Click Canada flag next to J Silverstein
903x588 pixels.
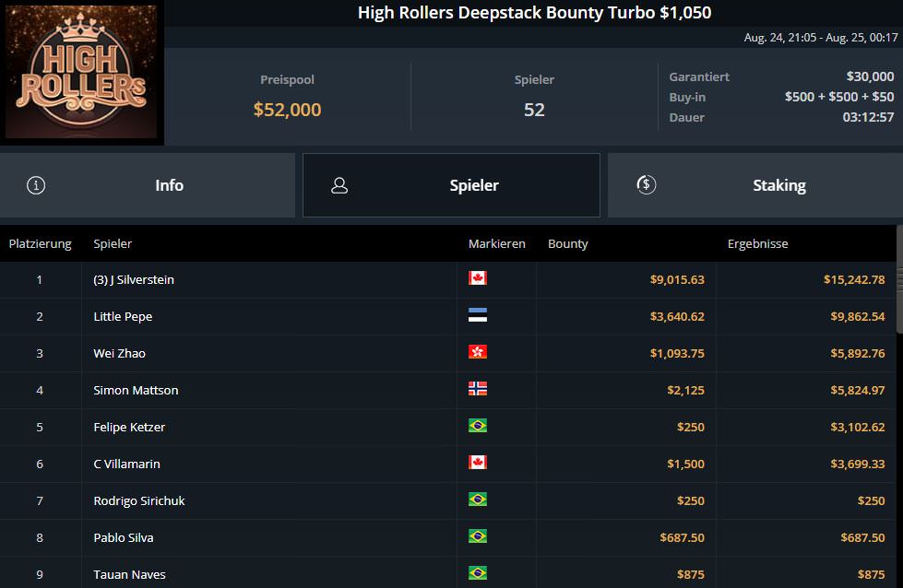point(477,278)
